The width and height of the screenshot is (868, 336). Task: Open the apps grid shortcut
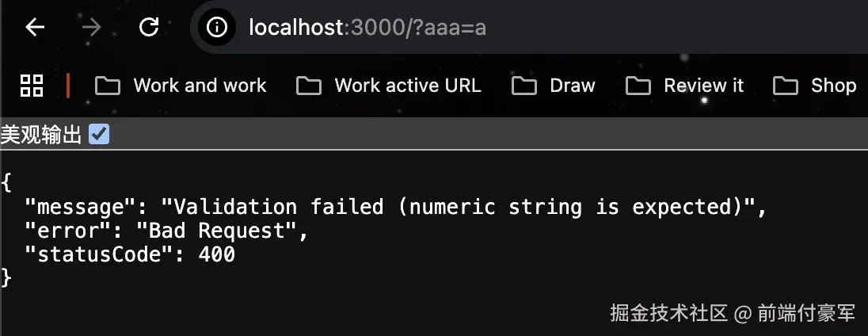[x=32, y=86]
